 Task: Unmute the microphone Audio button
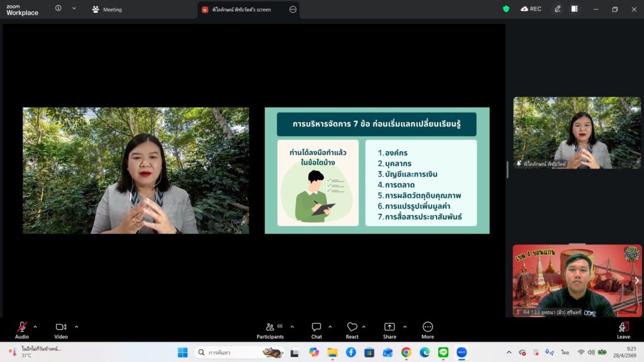(x=22, y=331)
